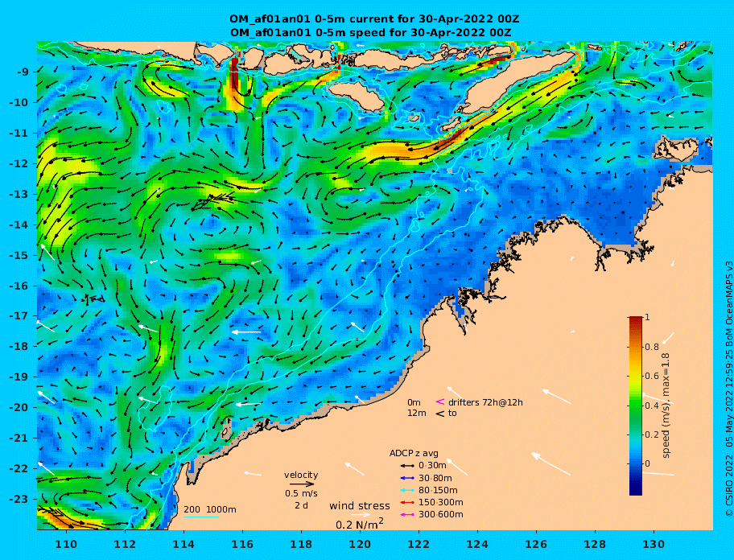The image size is (734, 560).
Task: Click latitude axis label -12
Action: 19,164
